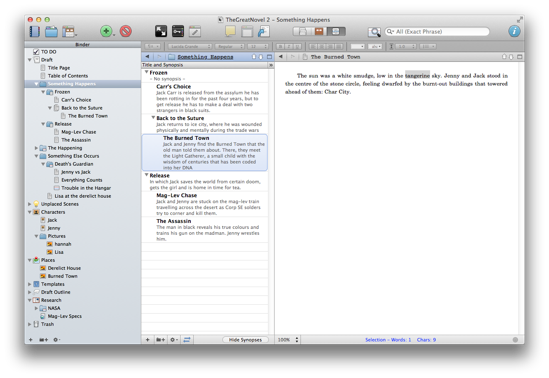Collapse the Draft folder
The height and width of the screenshot is (378, 549).
[30, 60]
